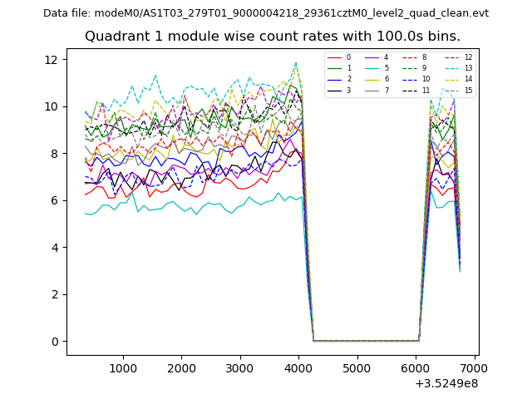Click the data file path text at top
Image resolution: width=532 pixels, height=399 pixels.
266,13
